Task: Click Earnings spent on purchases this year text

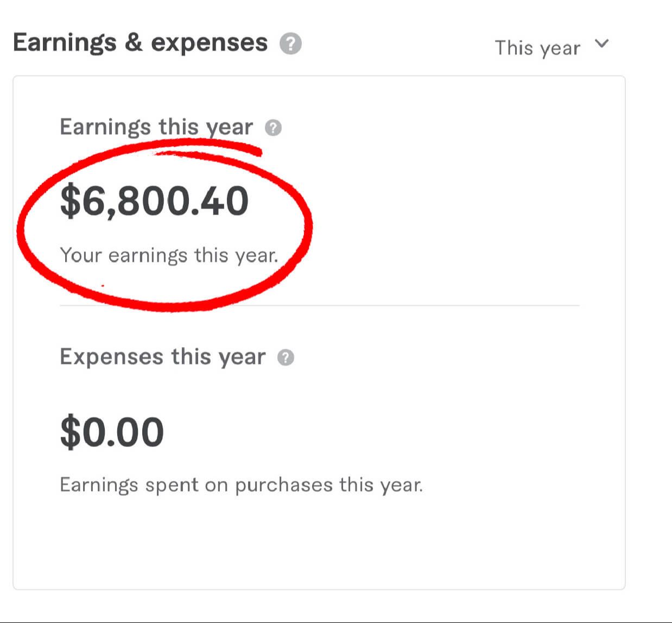Action: click(241, 484)
